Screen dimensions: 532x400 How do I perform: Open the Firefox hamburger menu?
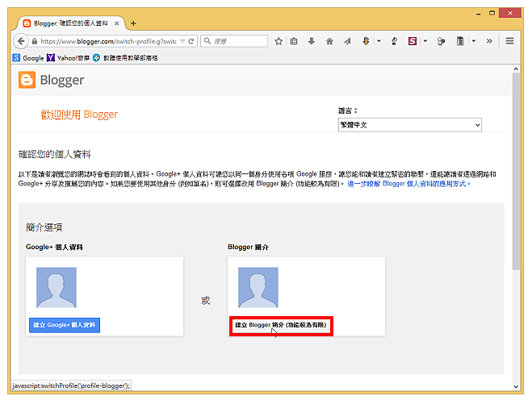509,41
